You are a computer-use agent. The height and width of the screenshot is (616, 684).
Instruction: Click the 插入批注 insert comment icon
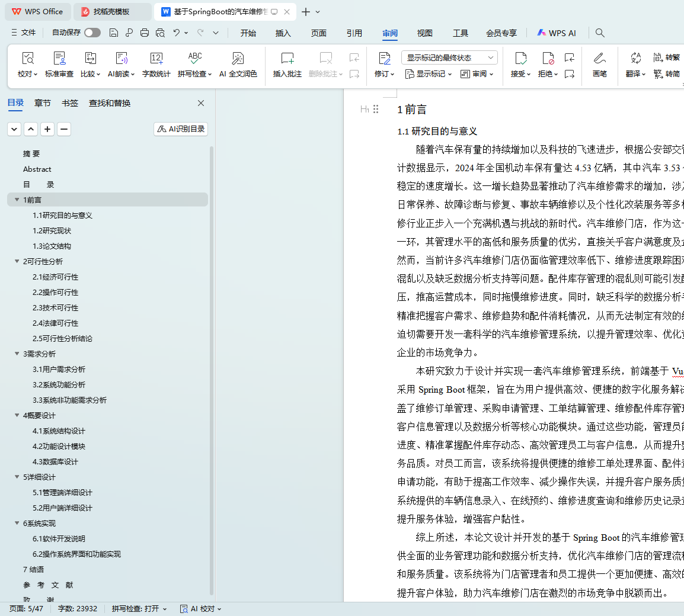(287, 59)
